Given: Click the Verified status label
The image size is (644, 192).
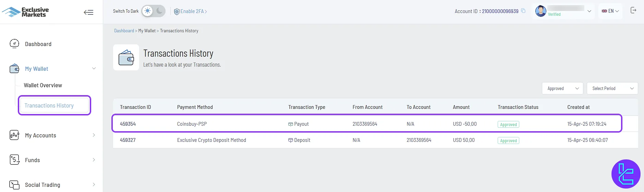Looking at the screenshot, I should [x=554, y=14].
